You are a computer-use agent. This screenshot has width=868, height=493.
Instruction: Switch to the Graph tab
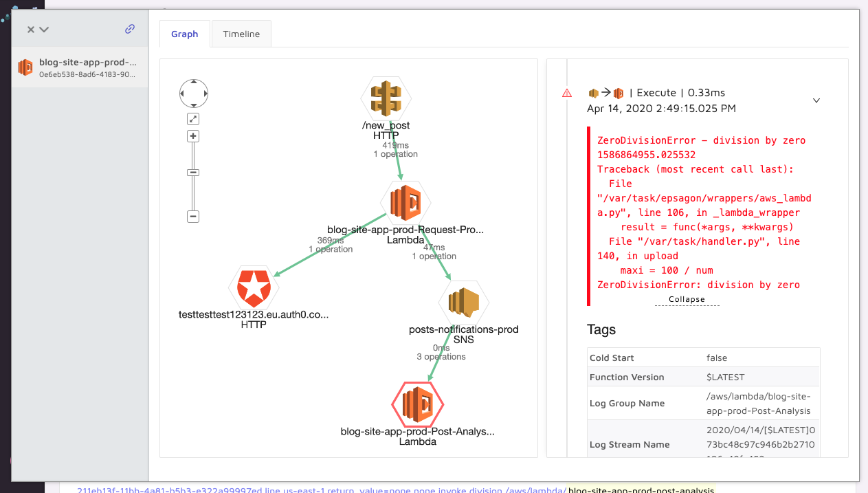click(x=185, y=34)
